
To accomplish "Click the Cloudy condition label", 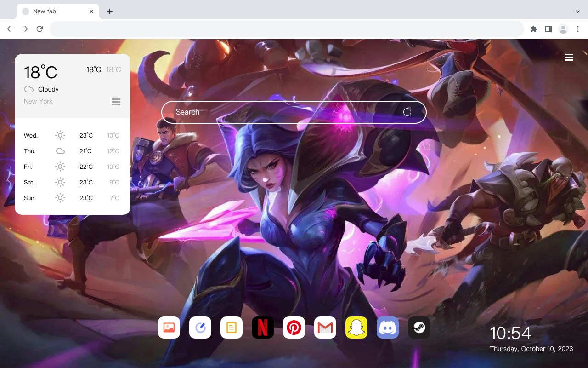I will coord(48,89).
